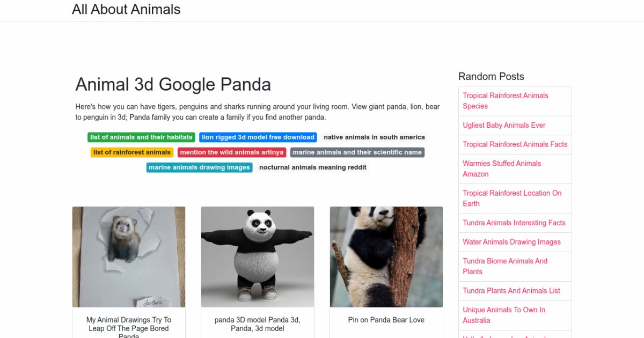The width and height of the screenshot is (644, 338).
Task: Click 'marine animals drawing images' teal tag
Action: tap(199, 167)
